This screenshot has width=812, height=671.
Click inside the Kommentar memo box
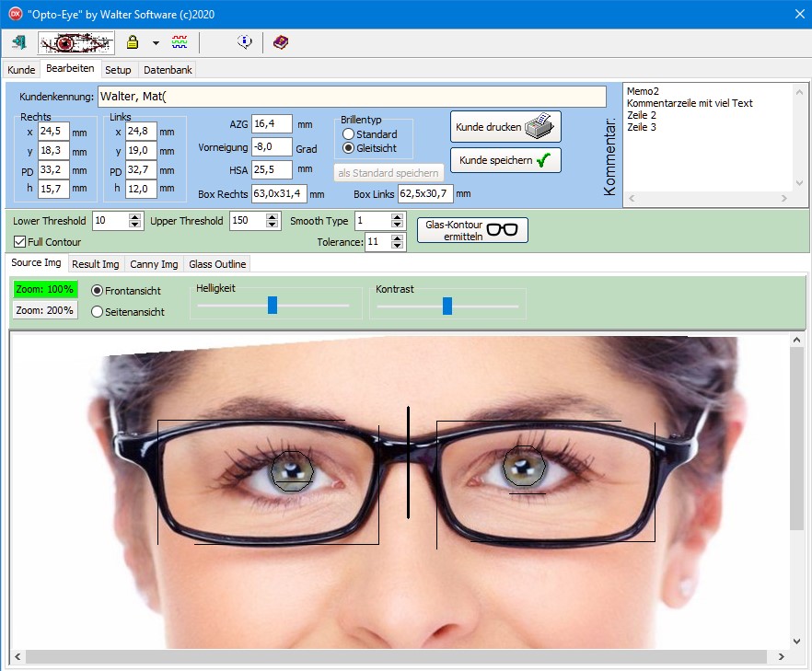coord(707,137)
